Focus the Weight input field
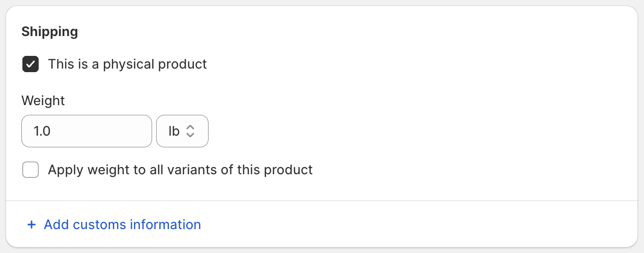The width and height of the screenshot is (644, 253). (x=86, y=131)
